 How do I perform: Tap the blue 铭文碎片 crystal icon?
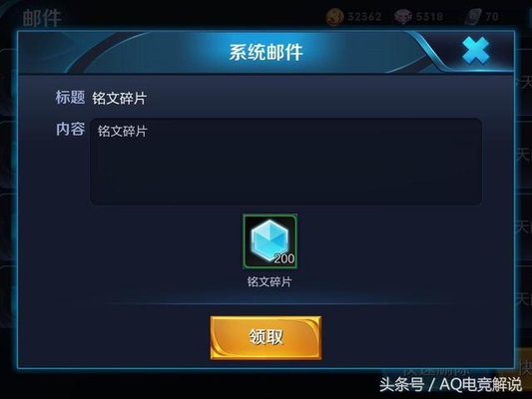[x=269, y=241]
